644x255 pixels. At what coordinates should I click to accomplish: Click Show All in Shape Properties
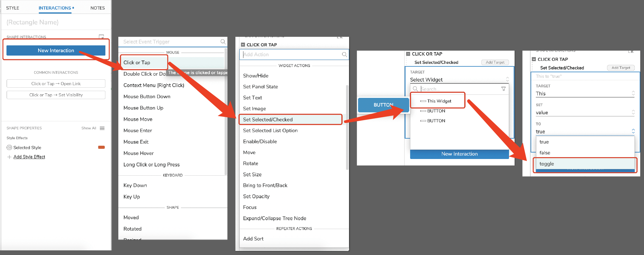click(89, 128)
